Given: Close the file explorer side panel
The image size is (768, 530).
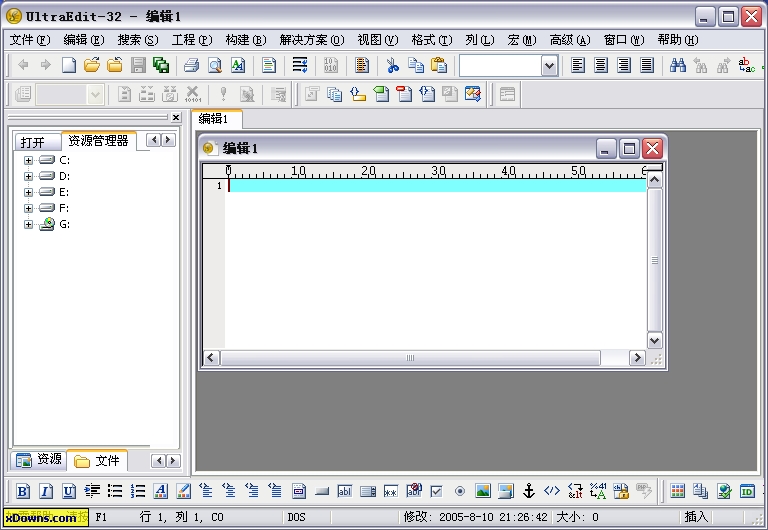Looking at the screenshot, I should tap(176, 118).
